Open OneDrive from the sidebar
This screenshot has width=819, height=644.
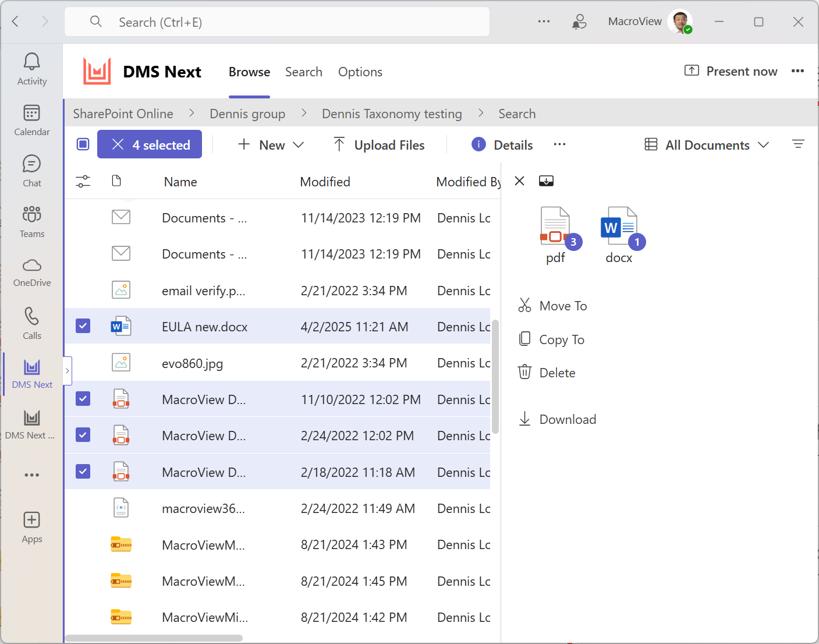(x=31, y=273)
